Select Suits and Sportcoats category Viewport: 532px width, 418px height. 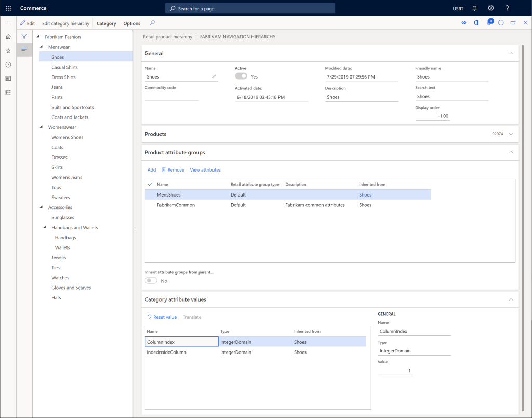tap(73, 107)
